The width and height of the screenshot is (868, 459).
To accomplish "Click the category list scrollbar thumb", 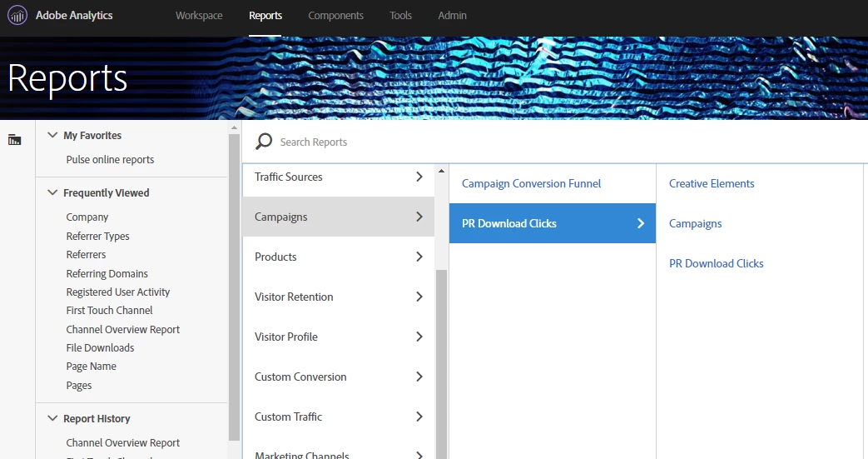I will [441, 364].
